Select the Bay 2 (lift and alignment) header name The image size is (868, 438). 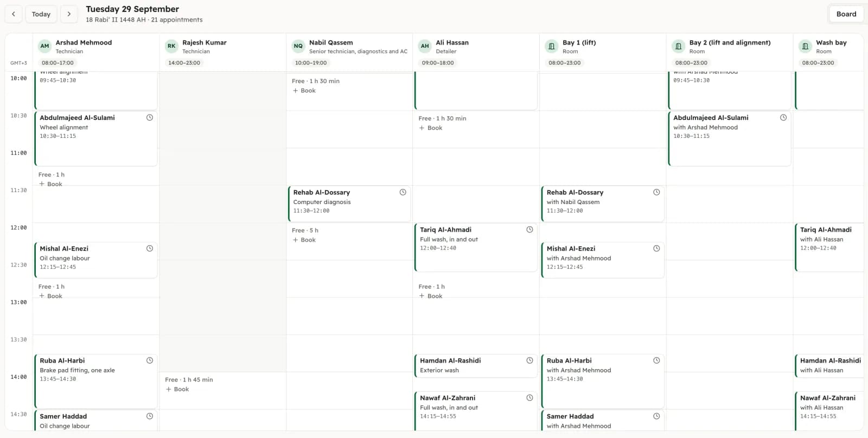[x=730, y=42]
